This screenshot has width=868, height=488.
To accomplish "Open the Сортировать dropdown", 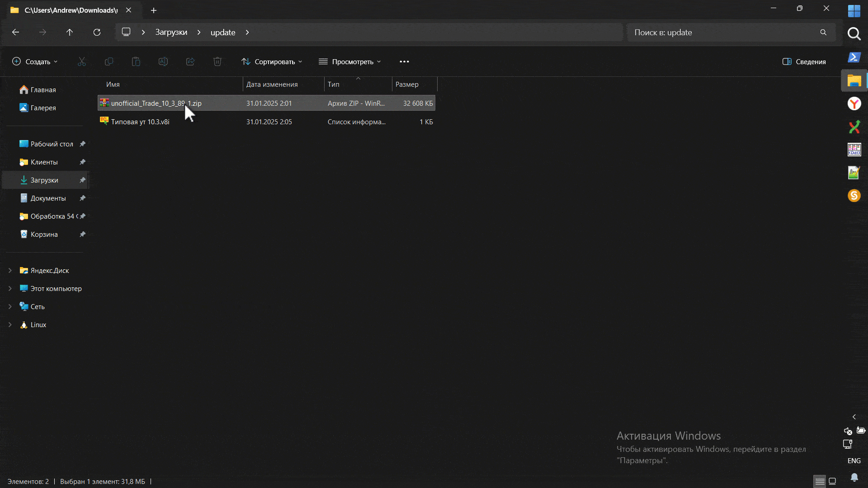I will [272, 62].
